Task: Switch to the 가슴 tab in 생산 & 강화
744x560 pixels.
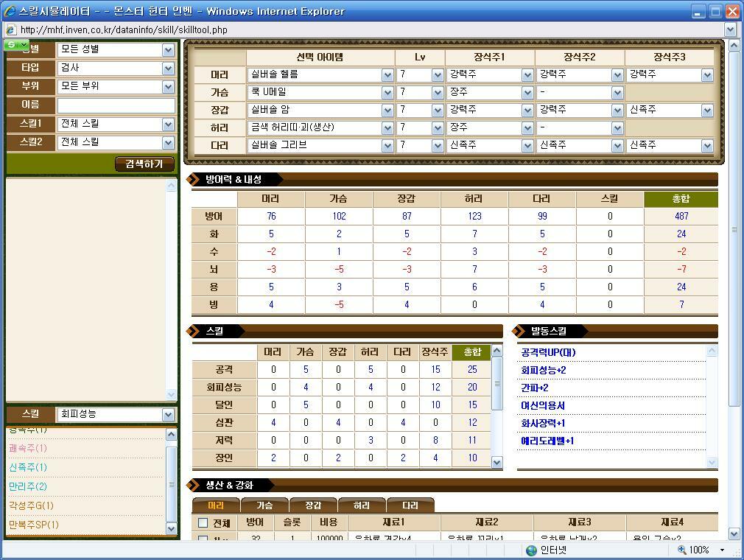Action: (264, 505)
